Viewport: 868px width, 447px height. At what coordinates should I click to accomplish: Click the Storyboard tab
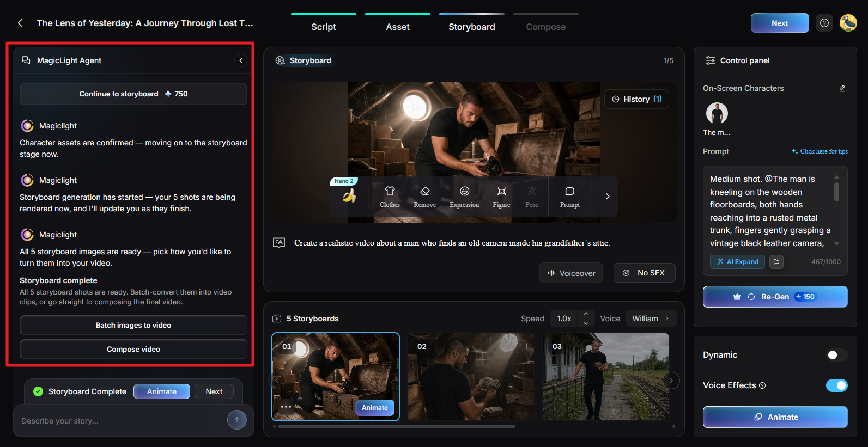click(472, 27)
